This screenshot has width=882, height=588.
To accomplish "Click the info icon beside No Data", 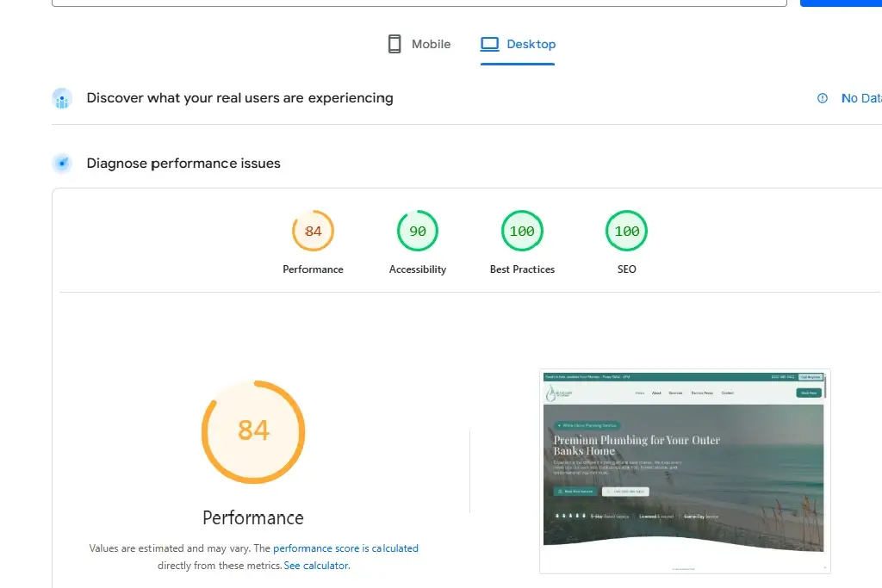I will pos(823,98).
